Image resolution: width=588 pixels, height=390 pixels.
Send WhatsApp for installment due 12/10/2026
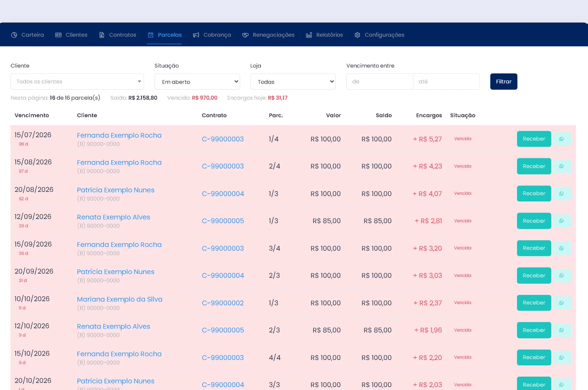tap(562, 330)
